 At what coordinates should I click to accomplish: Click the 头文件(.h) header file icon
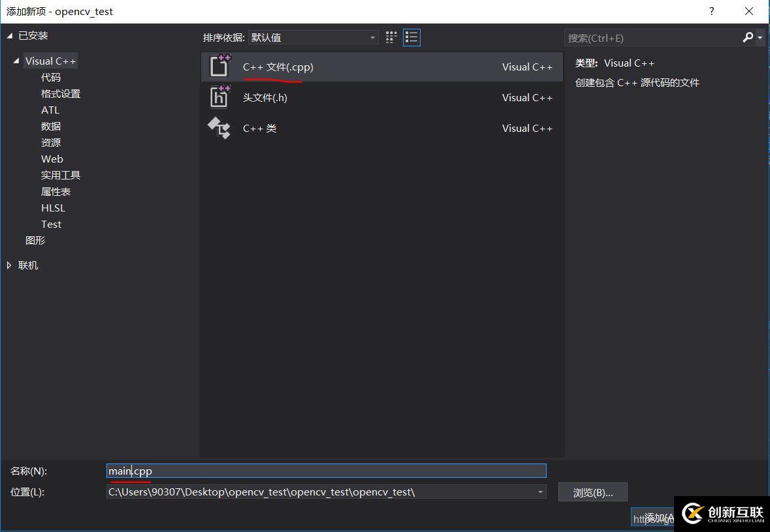click(219, 97)
